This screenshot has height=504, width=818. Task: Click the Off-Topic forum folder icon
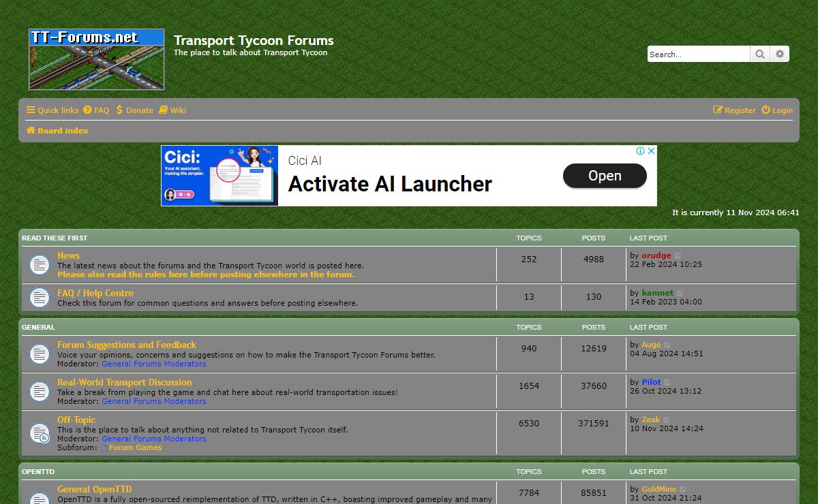40,433
